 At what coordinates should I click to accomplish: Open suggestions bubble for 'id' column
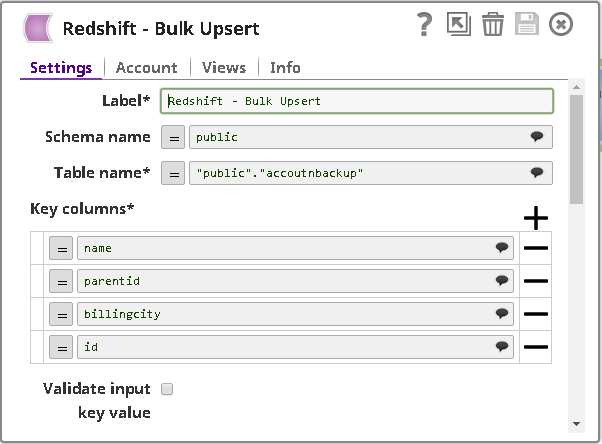(502, 346)
